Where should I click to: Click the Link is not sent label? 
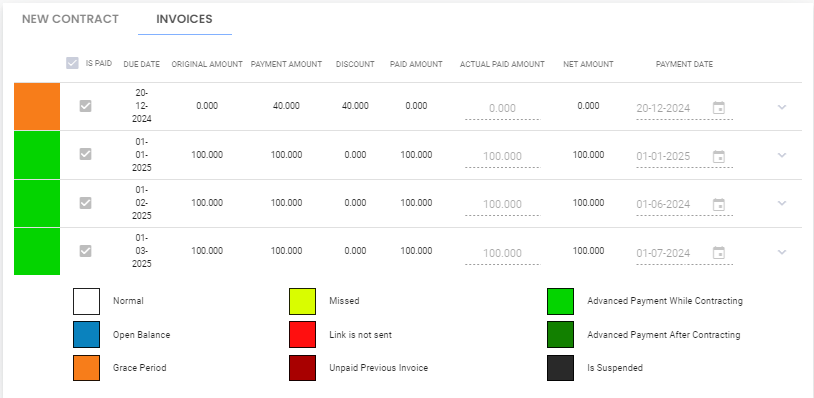point(361,335)
